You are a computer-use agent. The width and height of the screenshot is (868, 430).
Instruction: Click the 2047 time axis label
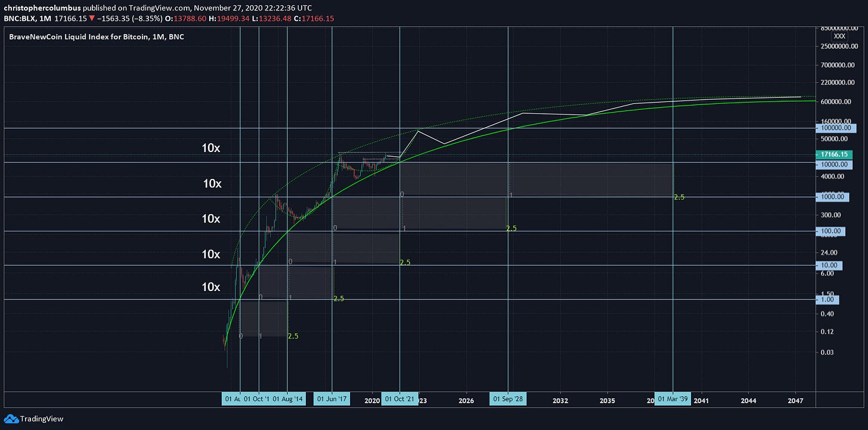point(795,400)
